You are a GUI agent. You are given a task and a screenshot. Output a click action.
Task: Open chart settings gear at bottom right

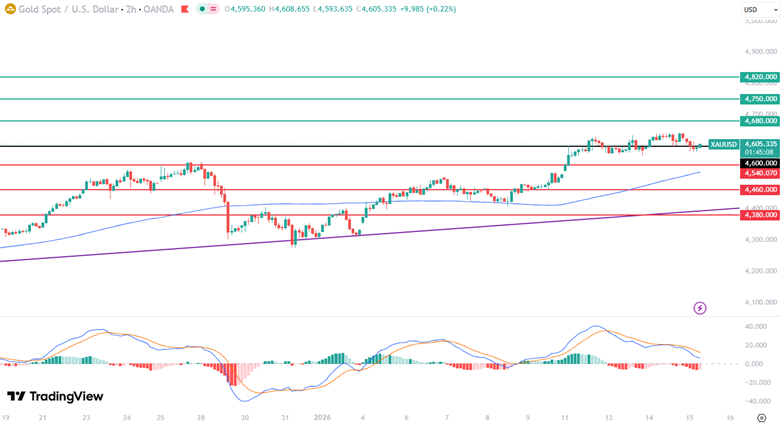coord(762,418)
